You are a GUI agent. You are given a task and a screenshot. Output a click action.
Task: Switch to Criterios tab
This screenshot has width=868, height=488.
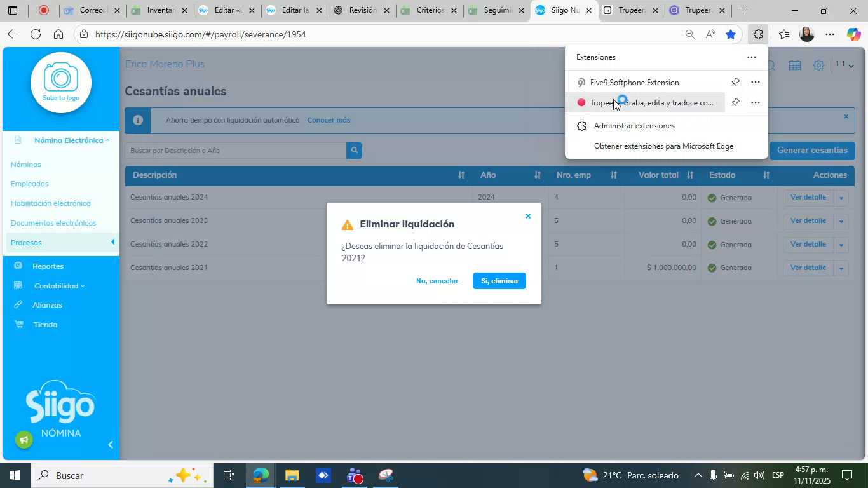tap(430, 10)
